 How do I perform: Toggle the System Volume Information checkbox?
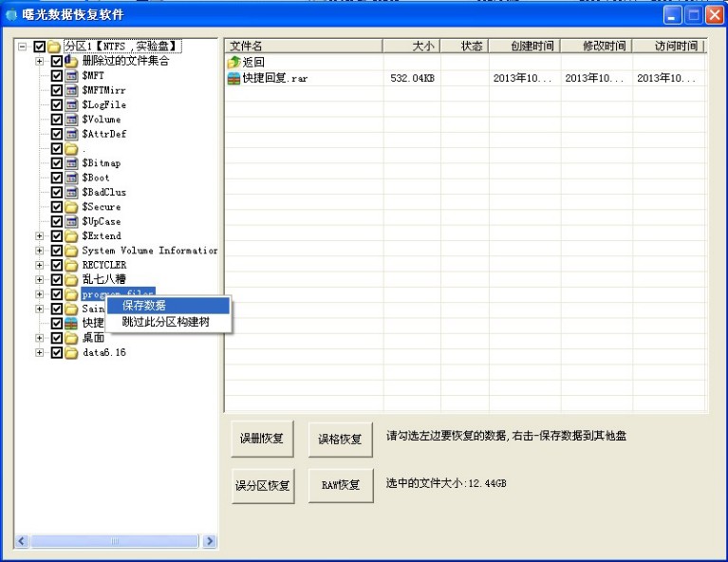click(57, 251)
